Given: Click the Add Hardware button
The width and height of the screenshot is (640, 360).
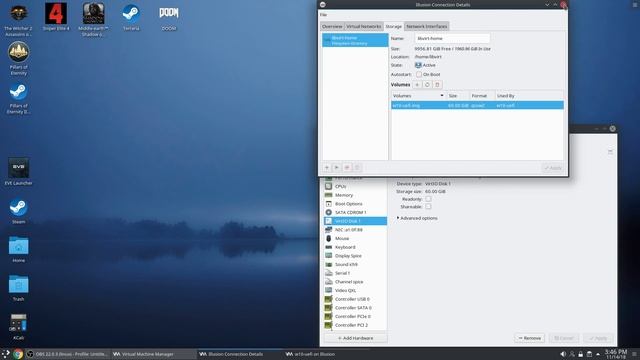Looking at the screenshot, I should (355, 338).
